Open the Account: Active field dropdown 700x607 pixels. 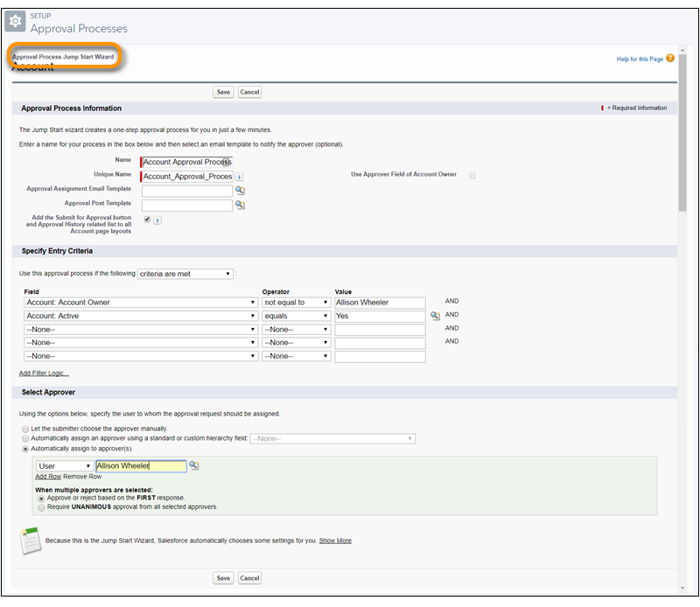click(x=141, y=316)
